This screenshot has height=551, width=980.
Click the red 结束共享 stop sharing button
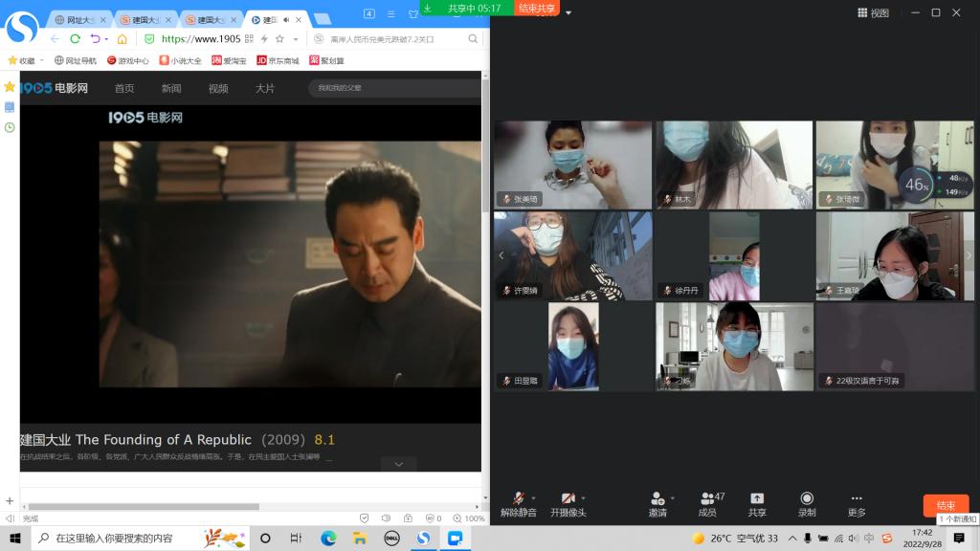[x=538, y=8]
